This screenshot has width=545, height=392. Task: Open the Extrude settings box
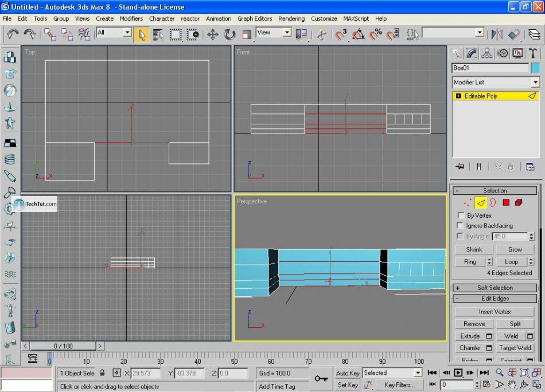tap(489, 336)
